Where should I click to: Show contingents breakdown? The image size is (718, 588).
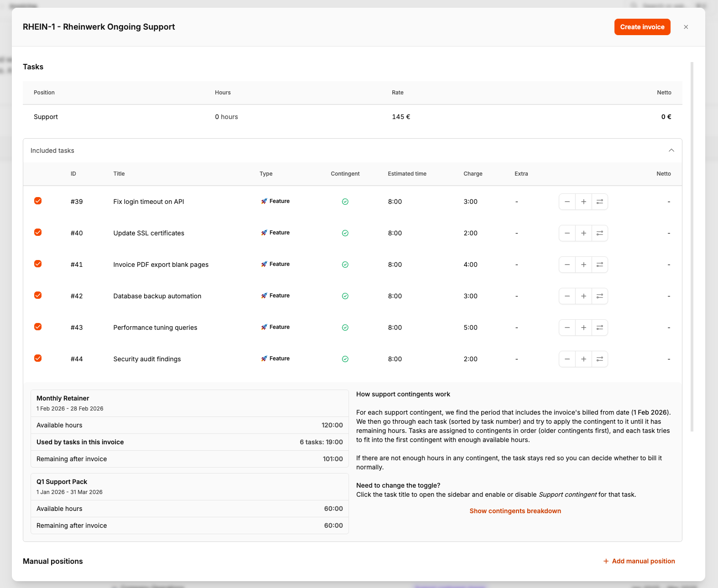(x=515, y=511)
